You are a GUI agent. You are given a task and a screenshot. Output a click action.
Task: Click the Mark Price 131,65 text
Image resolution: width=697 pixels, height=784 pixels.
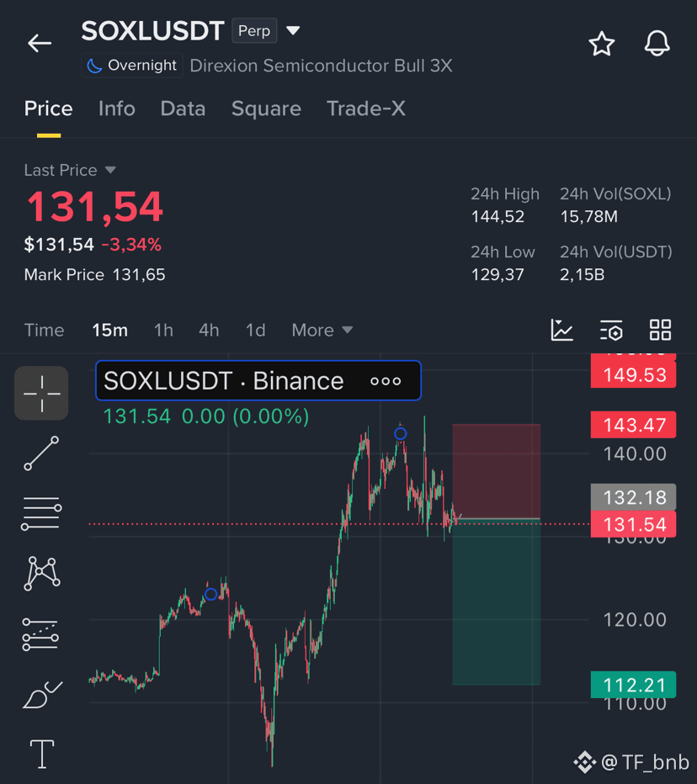coord(94,274)
